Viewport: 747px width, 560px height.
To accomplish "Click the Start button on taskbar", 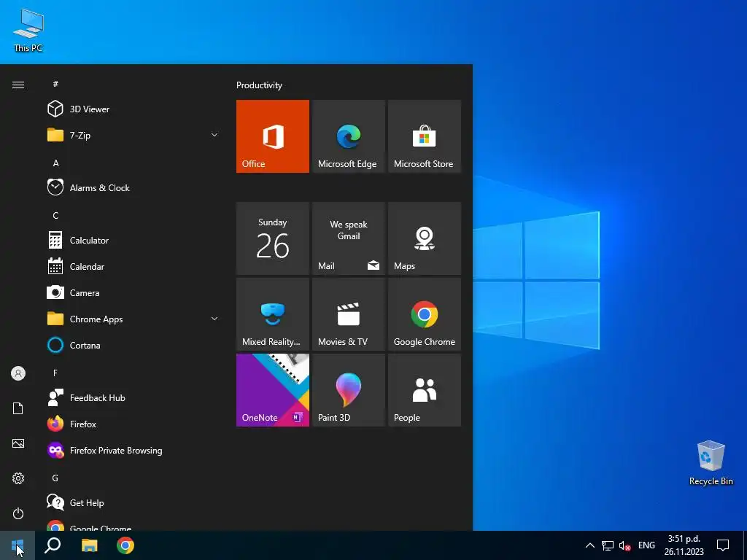I will (18, 545).
